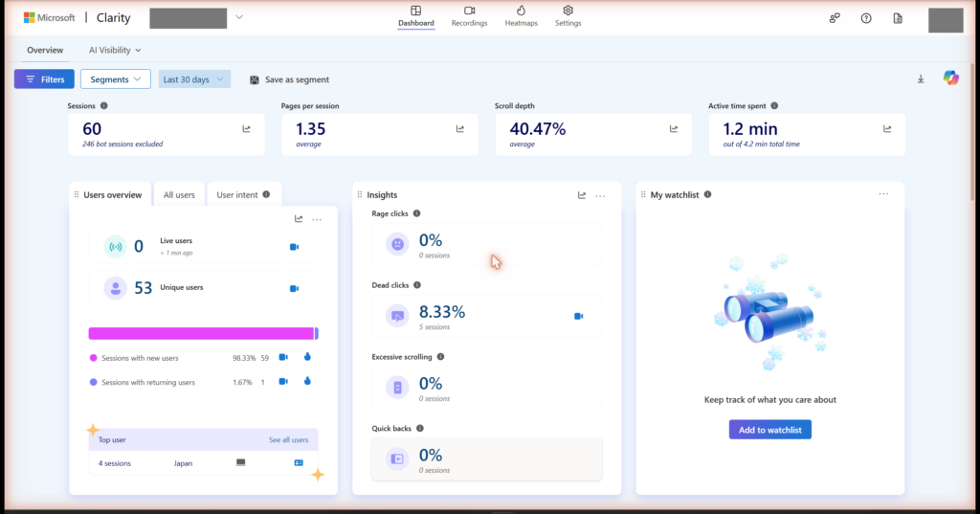Click Japan in the top user row
This screenshot has width=980, height=514.
[x=183, y=463]
